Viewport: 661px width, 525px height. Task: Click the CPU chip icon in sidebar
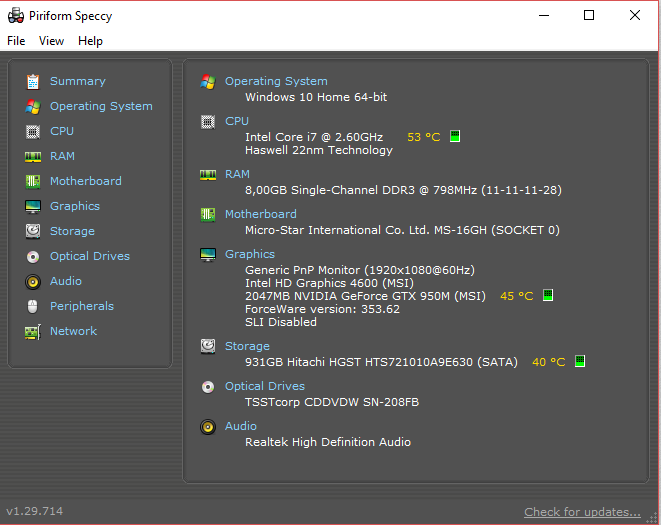(33, 131)
